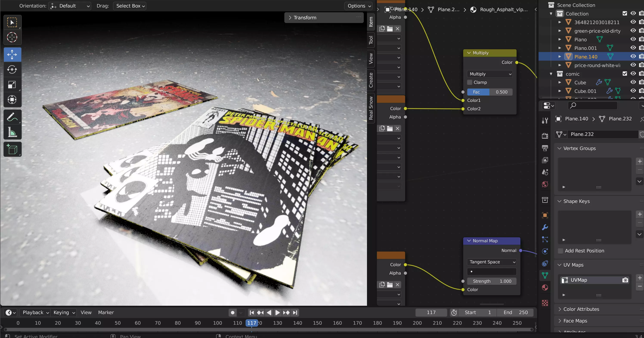Image resolution: width=644 pixels, height=338 pixels.
Task: Jump to the last frame
Action: [x=295, y=312]
